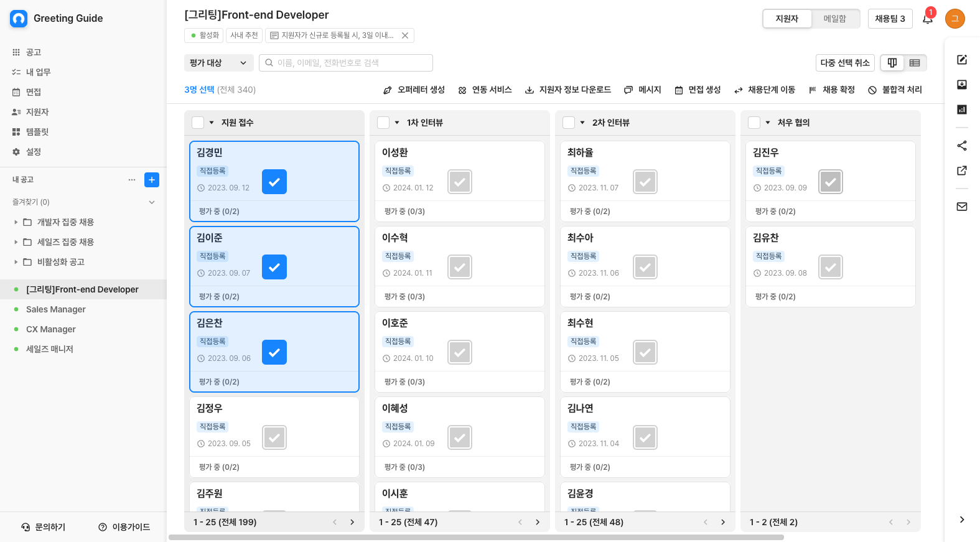Click 문의하기 at sidebar bottom
980x542 pixels.
tap(44, 527)
